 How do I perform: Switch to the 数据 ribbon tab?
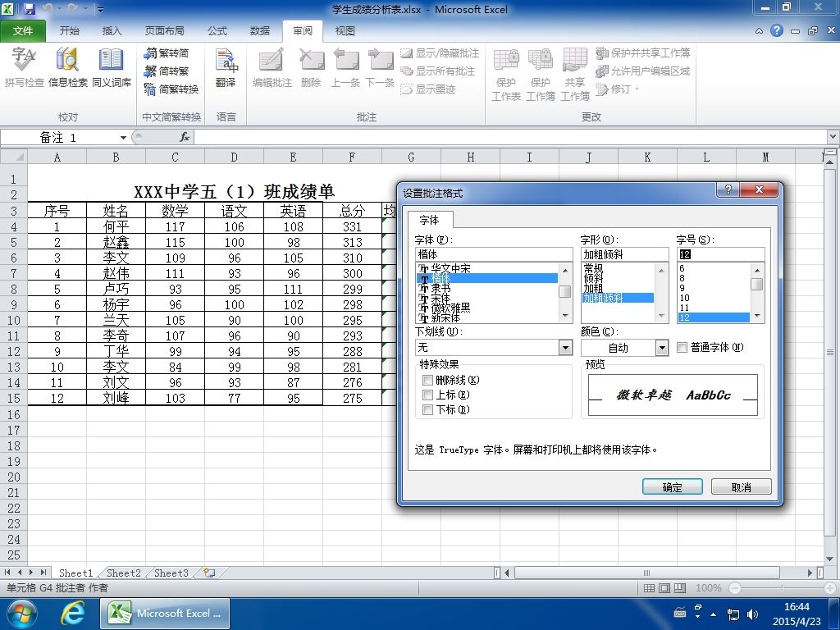[259, 31]
